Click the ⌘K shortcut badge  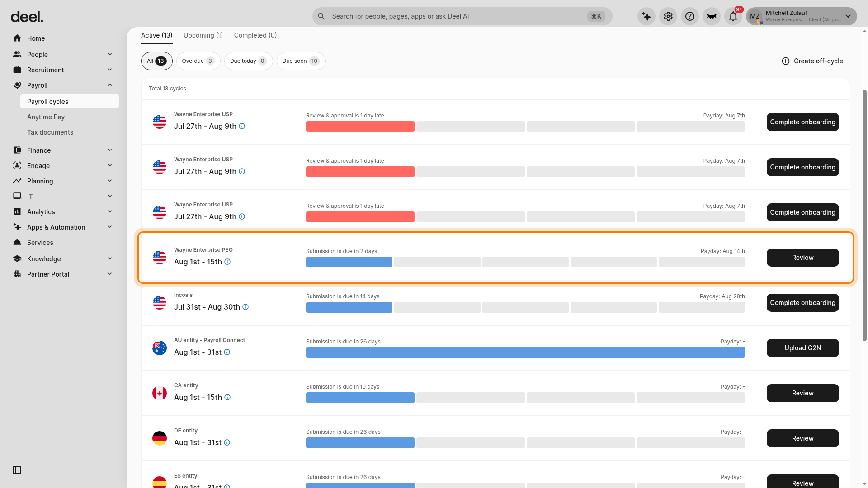(x=596, y=16)
